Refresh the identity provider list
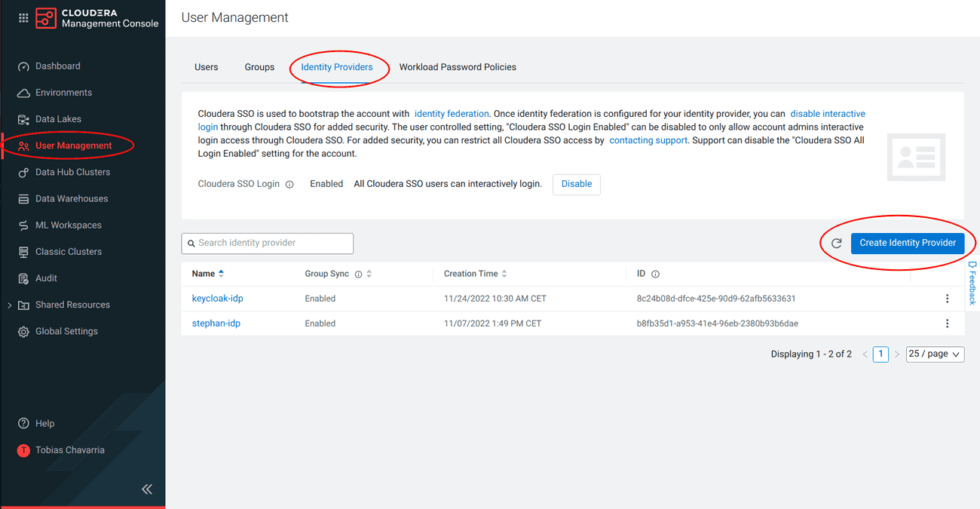The width and height of the screenshot is (980, 509). click(x=836, y=243)
